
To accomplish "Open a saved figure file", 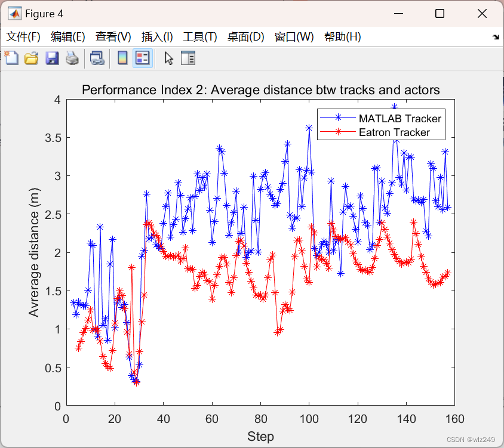I will pos(31,58).
